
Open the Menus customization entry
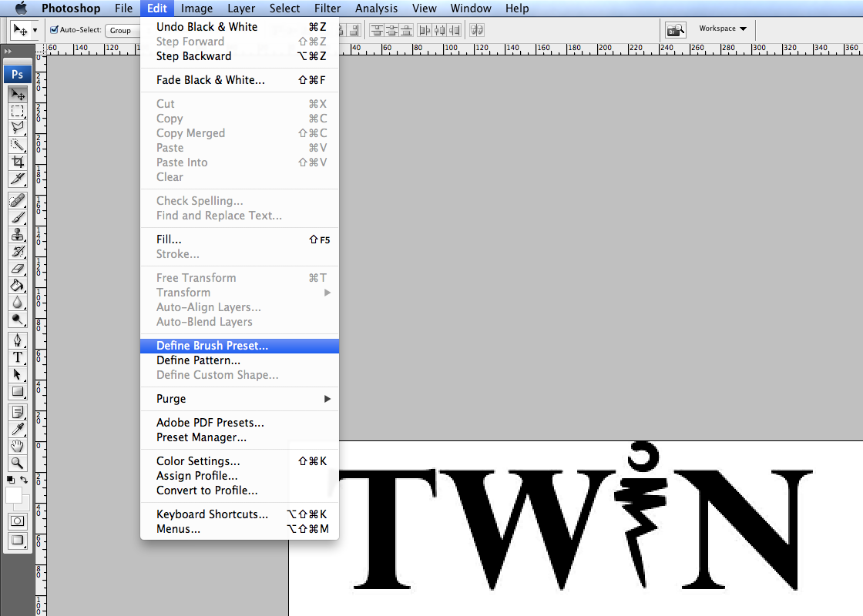tap(240, 528)
